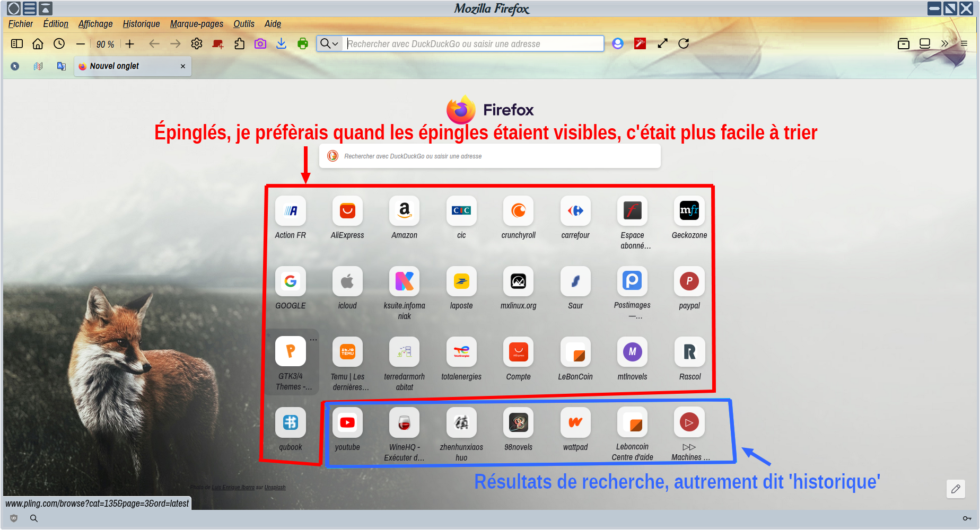This screenshot has width=980, height=530.
Task: Customize the new tab page with pencil button
Action: (956, 489)
